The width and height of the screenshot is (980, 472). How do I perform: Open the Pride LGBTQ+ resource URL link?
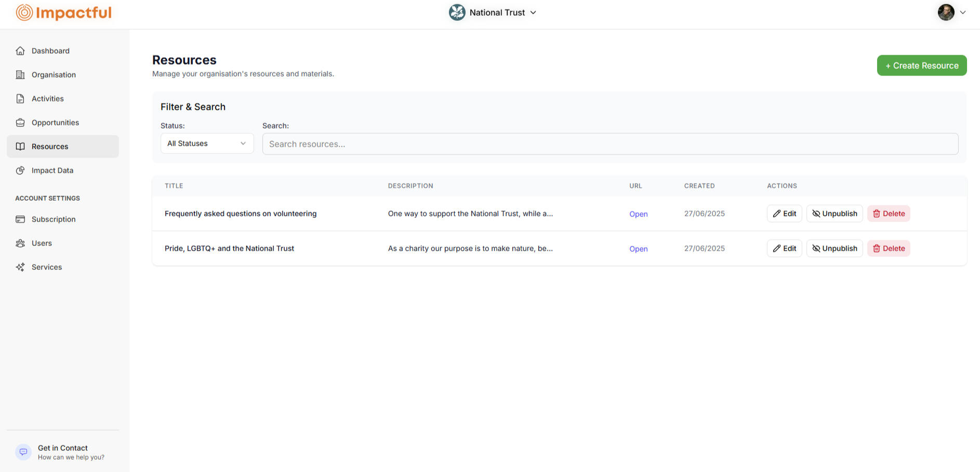[x=638, y=248]
